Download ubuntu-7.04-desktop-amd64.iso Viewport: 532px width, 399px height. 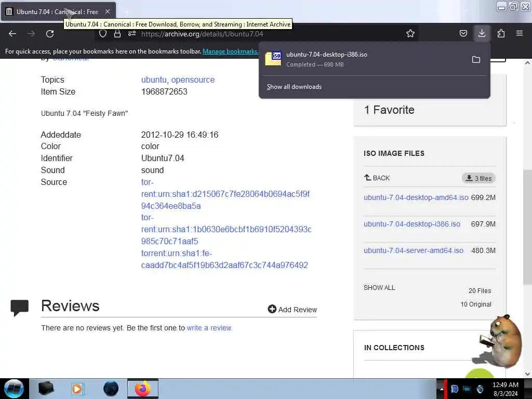tap(416, 197)
